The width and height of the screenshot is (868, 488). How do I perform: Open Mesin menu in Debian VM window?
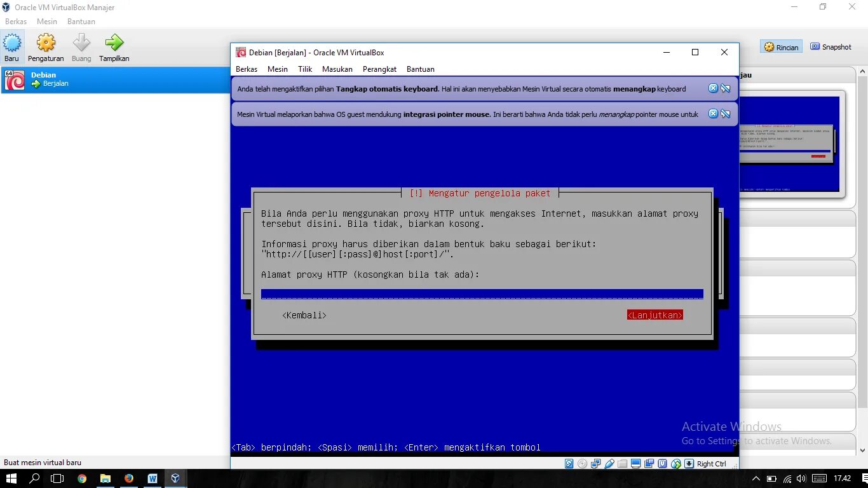pyautogui.click(x=278, y=69)
